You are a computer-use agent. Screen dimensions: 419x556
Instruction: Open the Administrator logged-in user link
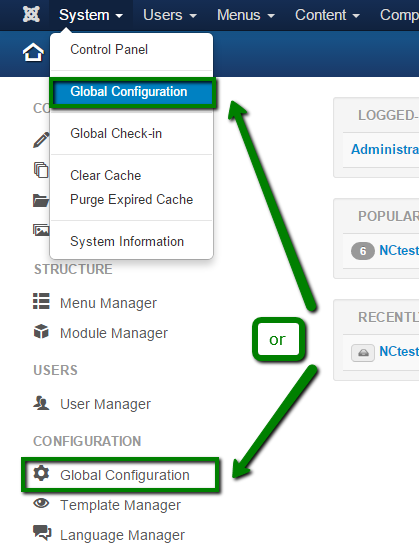[385, 149]
